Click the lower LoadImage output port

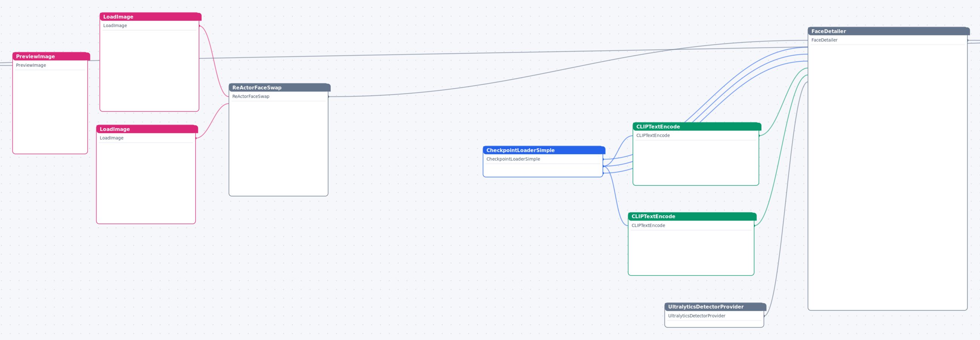tap(196, 138)
